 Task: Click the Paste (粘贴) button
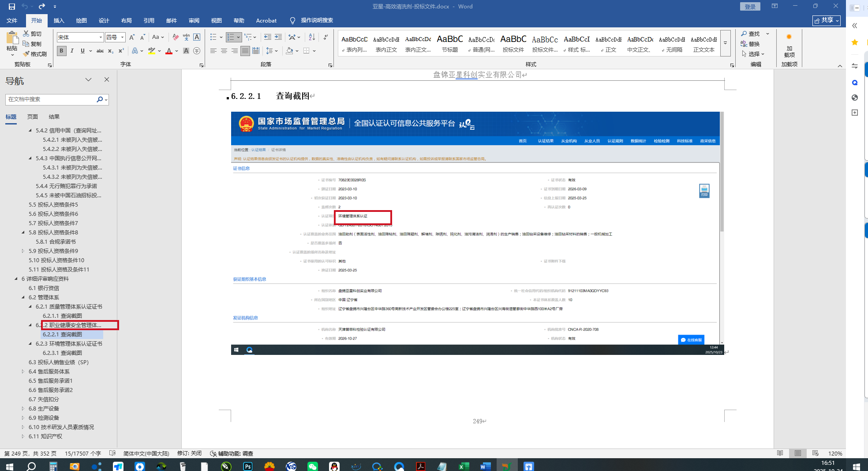(x=12, y=43)
